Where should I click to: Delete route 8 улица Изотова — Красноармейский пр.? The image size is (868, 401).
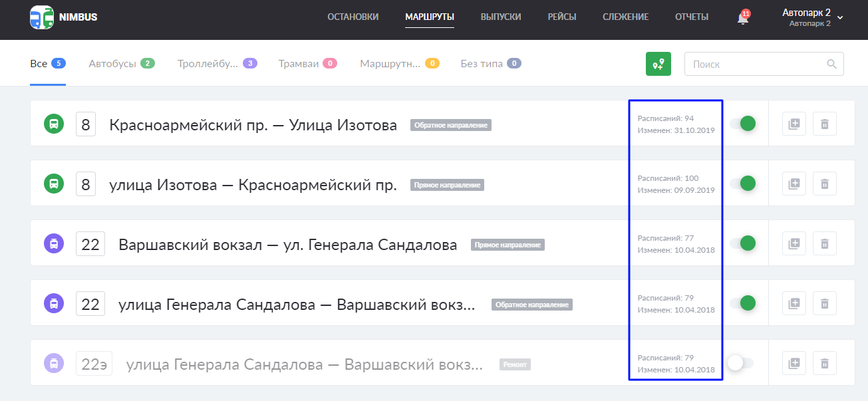click(824, 183)
